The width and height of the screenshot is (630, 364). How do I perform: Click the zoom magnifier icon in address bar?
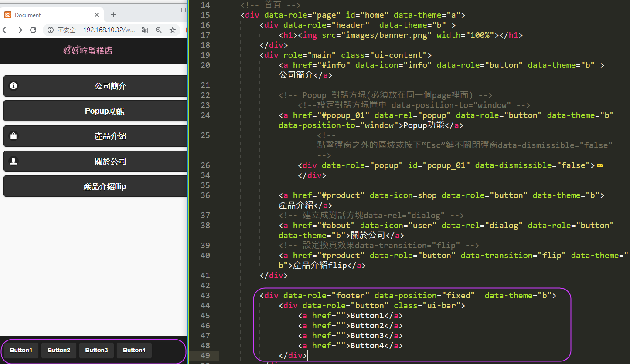click(x=159, y=30)
